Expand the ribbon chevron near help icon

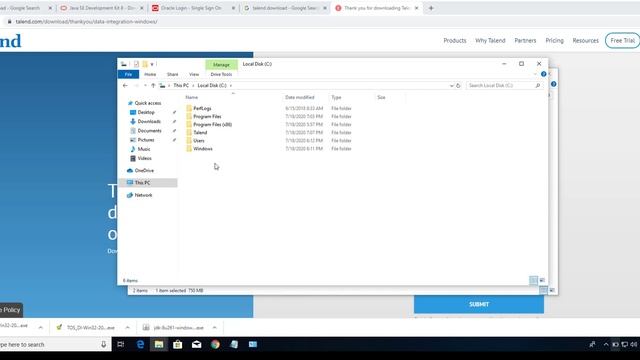(535, 74)
